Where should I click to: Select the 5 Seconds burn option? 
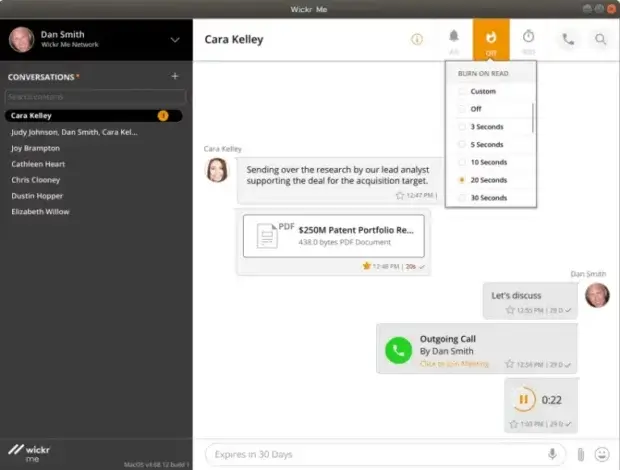[x=487, y=144]
